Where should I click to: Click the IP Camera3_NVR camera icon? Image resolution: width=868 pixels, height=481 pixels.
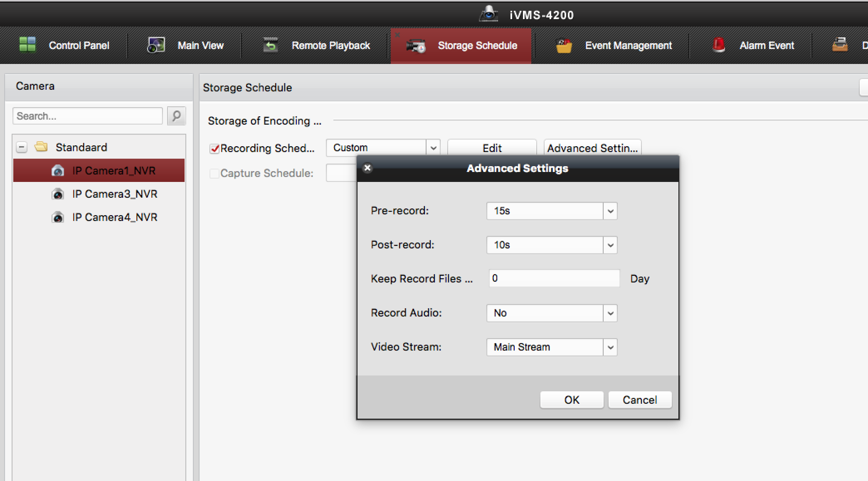[58, 194]
